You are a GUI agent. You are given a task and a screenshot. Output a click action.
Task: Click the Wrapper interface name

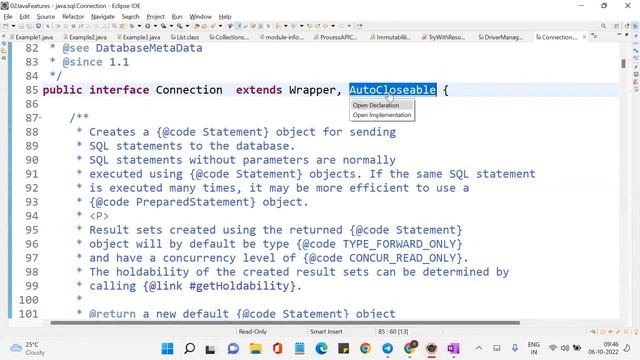(312, 90)
